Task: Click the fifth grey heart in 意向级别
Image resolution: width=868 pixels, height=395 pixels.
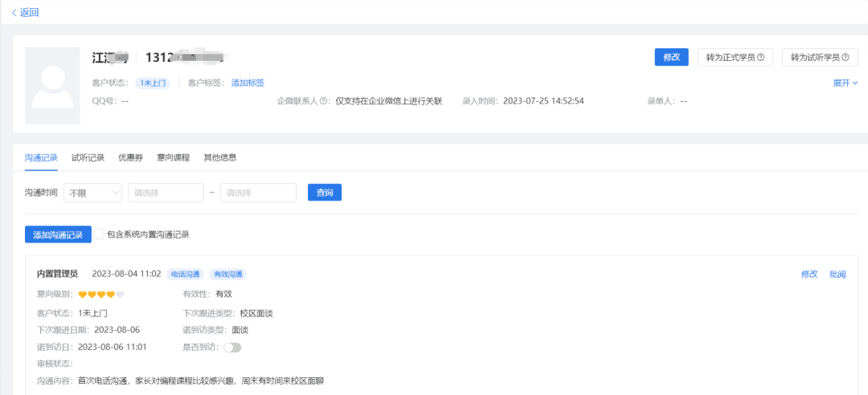Action: 121,295
